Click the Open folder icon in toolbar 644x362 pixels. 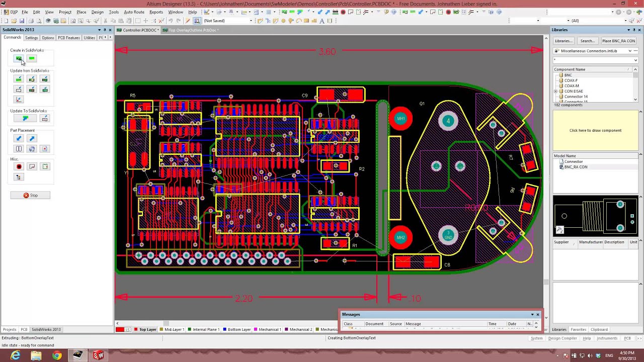pyautogui.click(x=14, y=21)
